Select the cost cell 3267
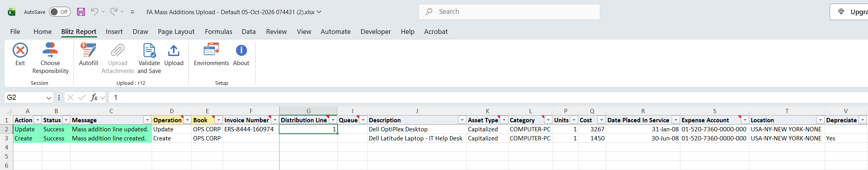 (x=592, y=129)
